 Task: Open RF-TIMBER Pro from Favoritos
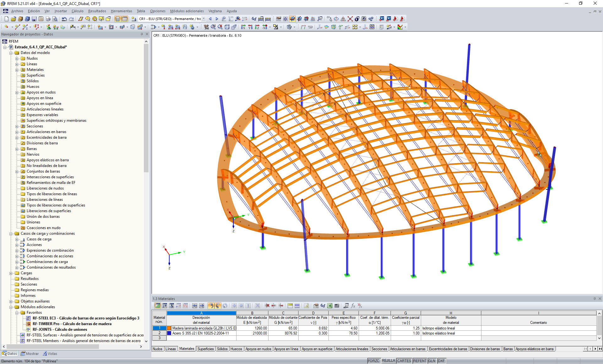pyautogui.click(x=72, y=324)
